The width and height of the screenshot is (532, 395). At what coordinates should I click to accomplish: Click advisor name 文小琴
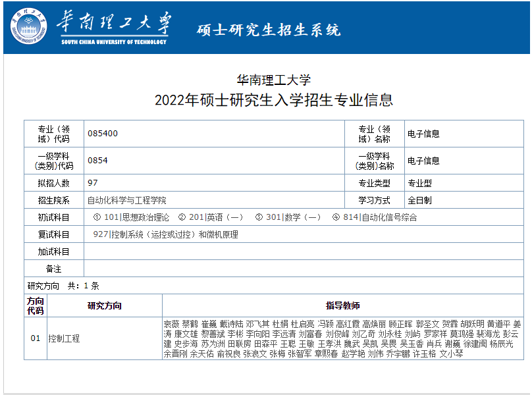(452, 354)
